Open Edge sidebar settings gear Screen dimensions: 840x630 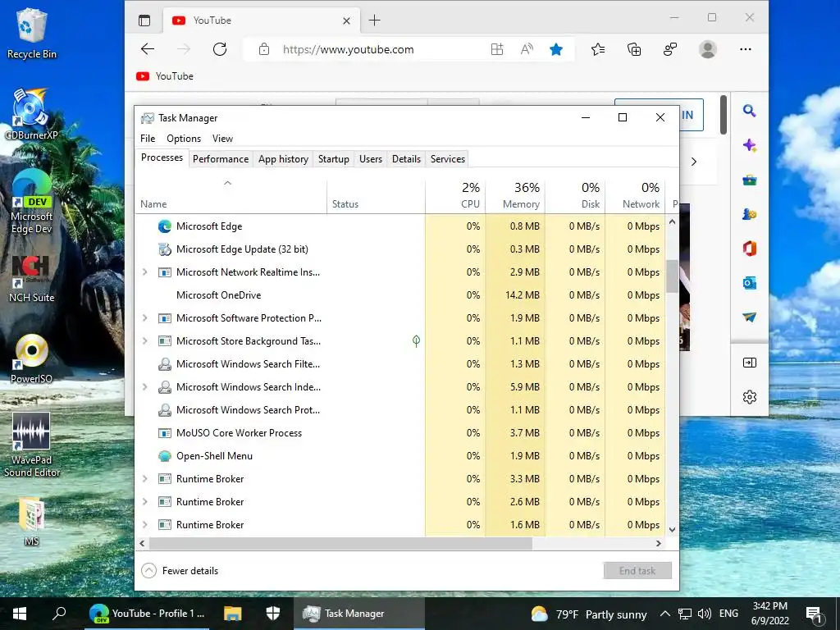click(x=750, y=397)
